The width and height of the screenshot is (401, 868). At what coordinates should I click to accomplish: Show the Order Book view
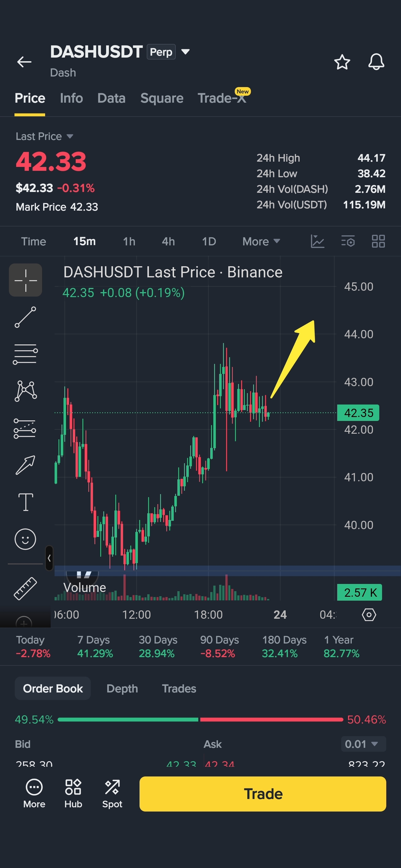pyautogui.click(x=53, y=688)
